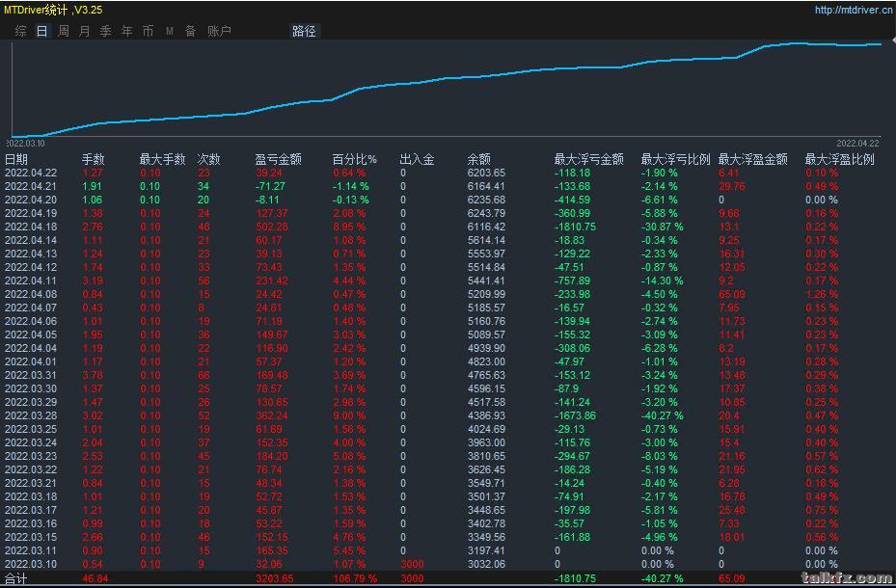Viewport: 896px width, 588px height.
Task: Switch to the 月 monthly tab
Action: (85, 31)
